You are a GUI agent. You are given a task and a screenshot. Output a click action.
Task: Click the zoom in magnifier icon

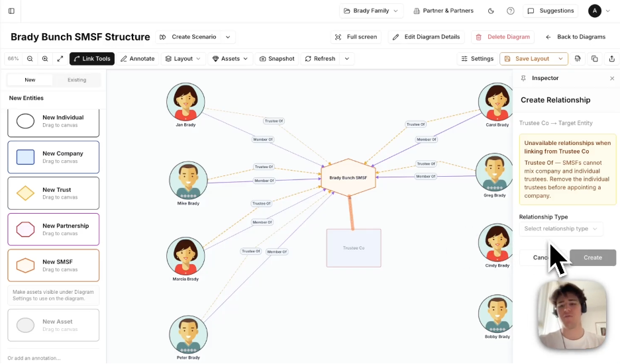[x=45, y=59]
